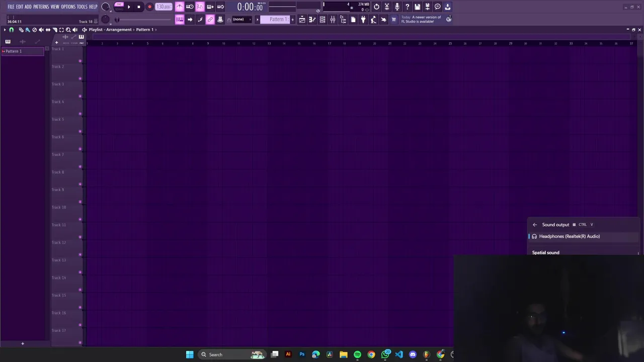644x362 pixels.
Task: Toggle multilink to controllers button
Action: coord(220,19)
